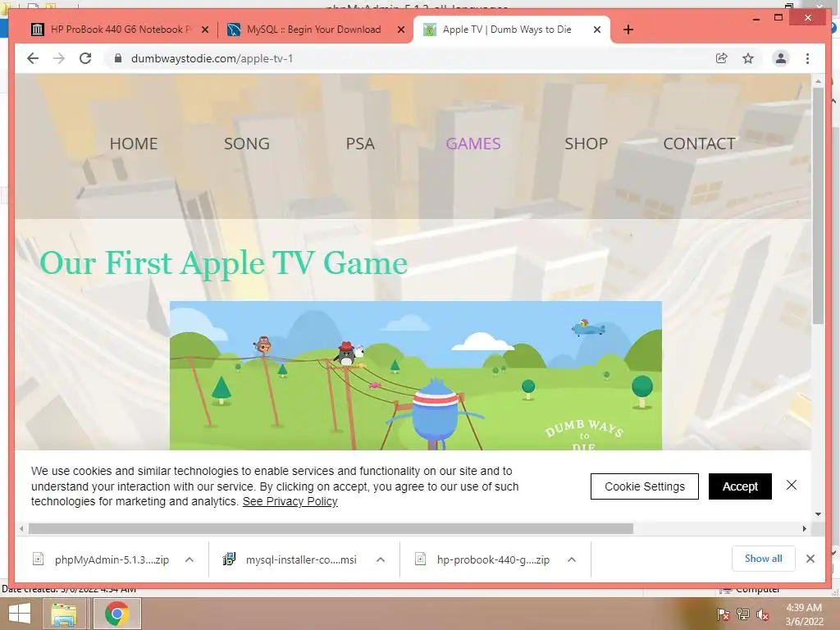
Task: Open the GAMES navigation item
Action: (x=473, y=144)
